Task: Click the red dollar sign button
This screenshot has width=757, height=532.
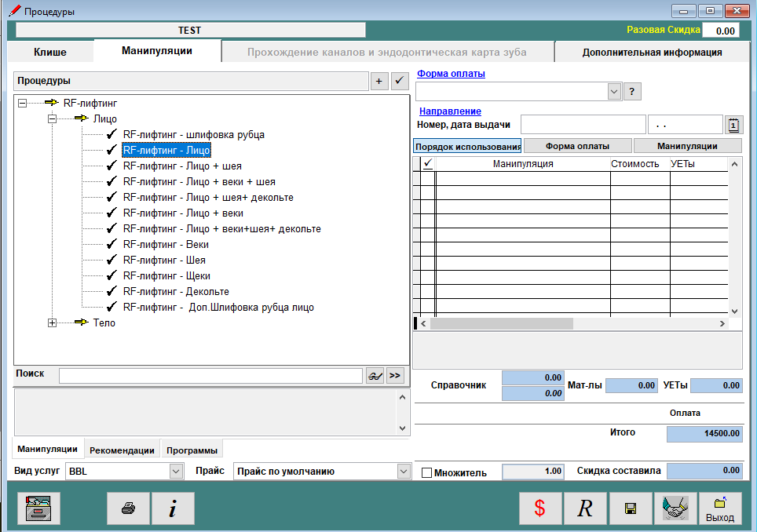Action: (x=539, y=508)
